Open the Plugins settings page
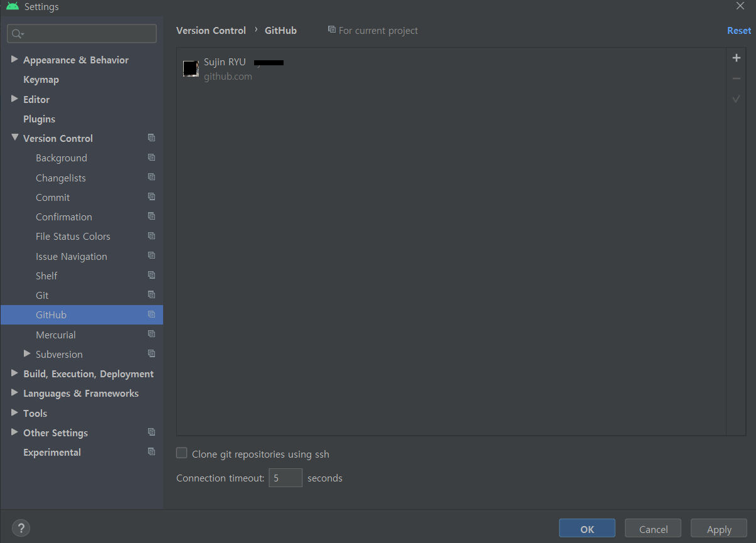Screen dimensions: 756x543 39,119
